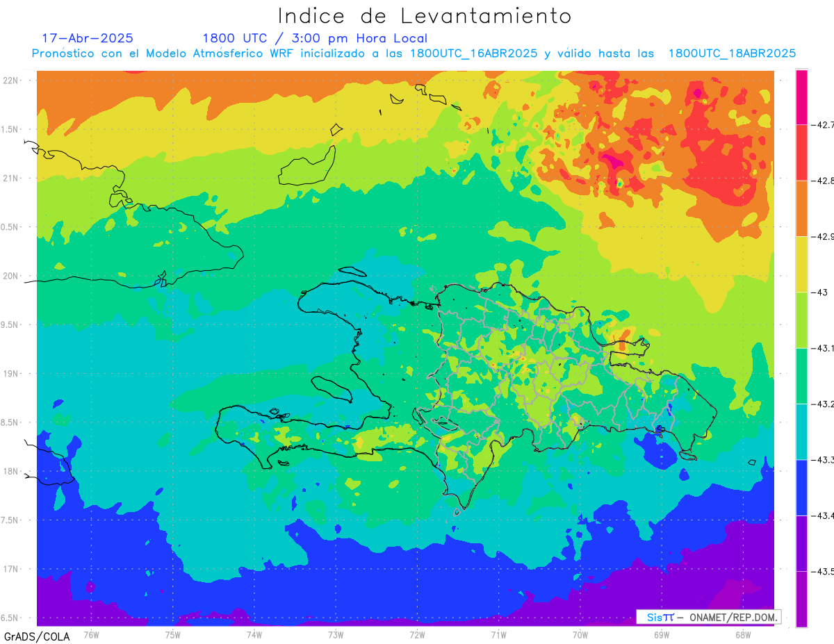This screenshot has width=834, height=644.
Task: Click the color bar value "-43.4"
Action: 822,515
